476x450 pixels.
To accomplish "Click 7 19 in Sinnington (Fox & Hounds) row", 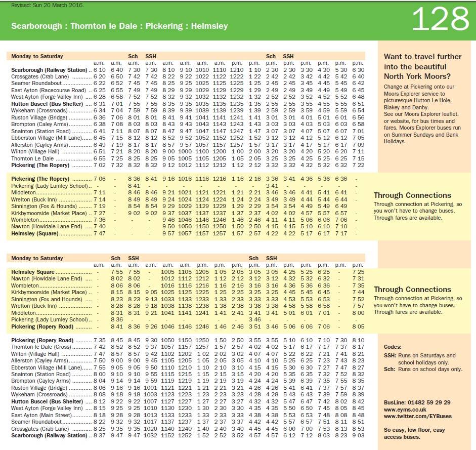I will [x=100, y=206].
